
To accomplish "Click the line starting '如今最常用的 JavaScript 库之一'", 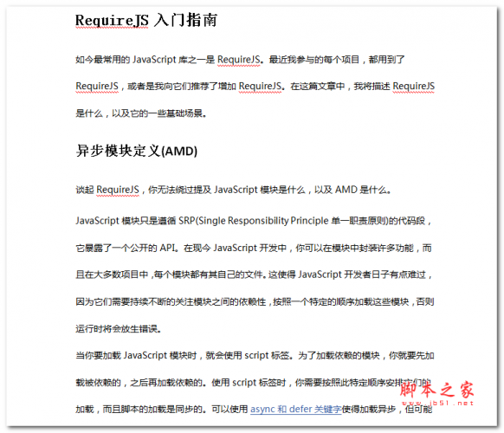I will point(240,60).
